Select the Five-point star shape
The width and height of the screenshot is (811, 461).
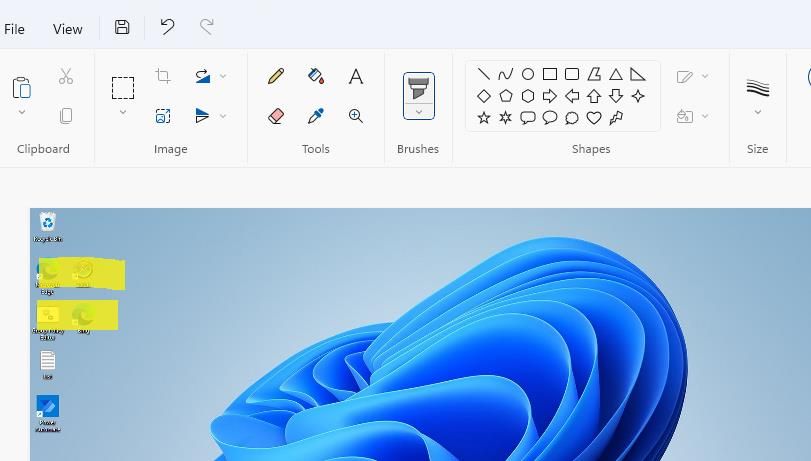pos(484,117)
